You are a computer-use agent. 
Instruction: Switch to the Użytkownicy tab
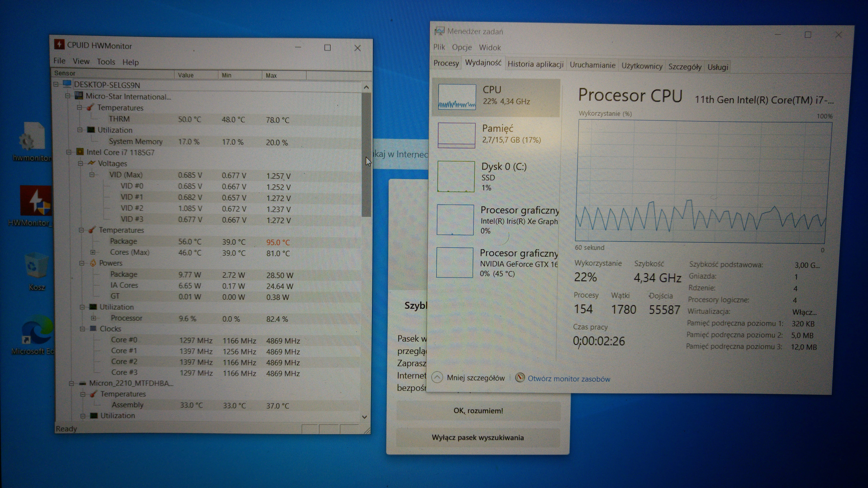[642, 66]
